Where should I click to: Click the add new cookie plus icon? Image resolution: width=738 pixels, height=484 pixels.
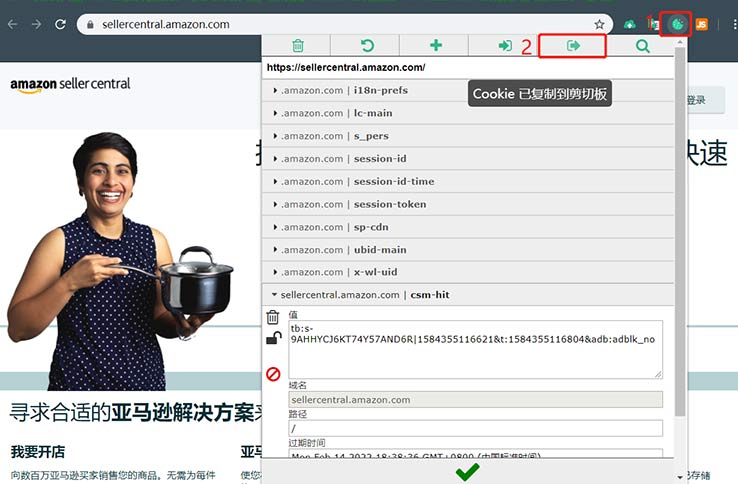coord(436,45)
